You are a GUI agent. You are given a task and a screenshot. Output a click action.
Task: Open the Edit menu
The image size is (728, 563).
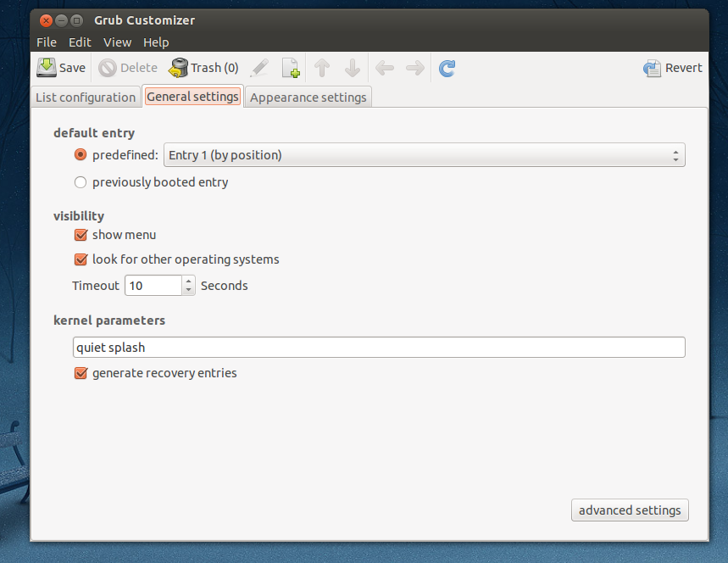(x=80, y=42)
